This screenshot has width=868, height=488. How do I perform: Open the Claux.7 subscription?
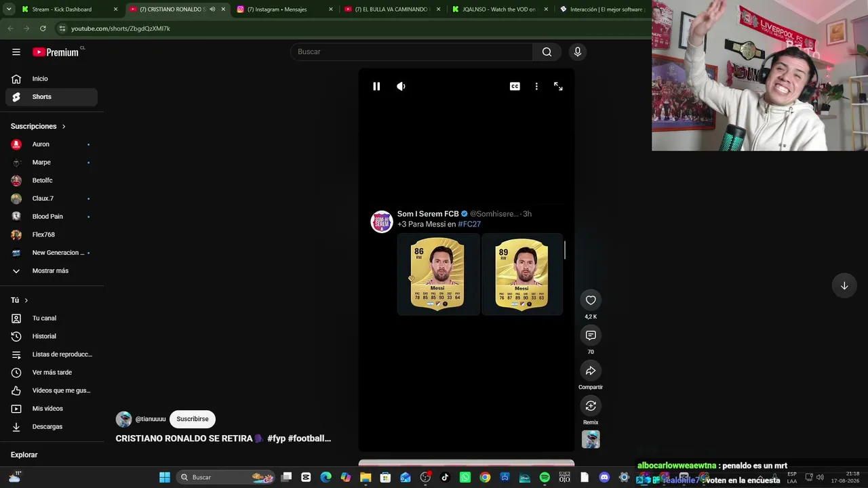pos(52,199)
